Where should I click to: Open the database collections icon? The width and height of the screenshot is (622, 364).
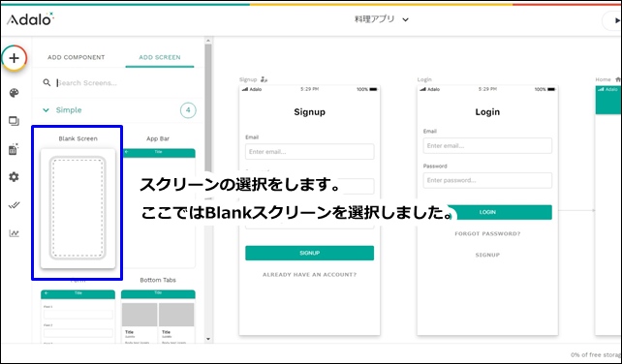pyautogui.click(x=14, y=149)
